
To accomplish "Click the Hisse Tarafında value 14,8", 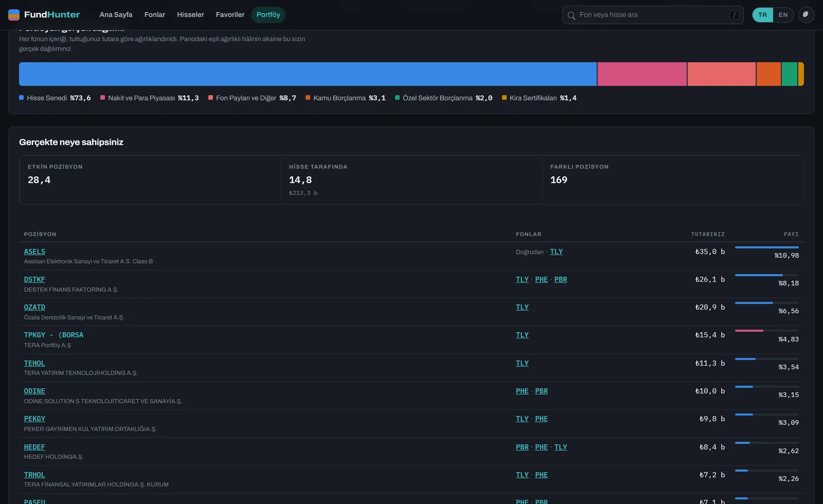I will pyautogui.click(x=300, y=180).
